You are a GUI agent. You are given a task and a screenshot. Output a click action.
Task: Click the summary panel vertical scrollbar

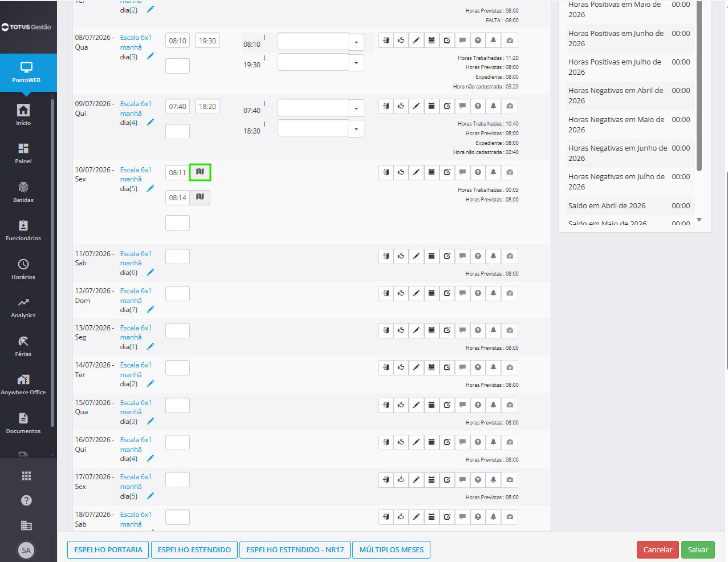coord(699,86)
